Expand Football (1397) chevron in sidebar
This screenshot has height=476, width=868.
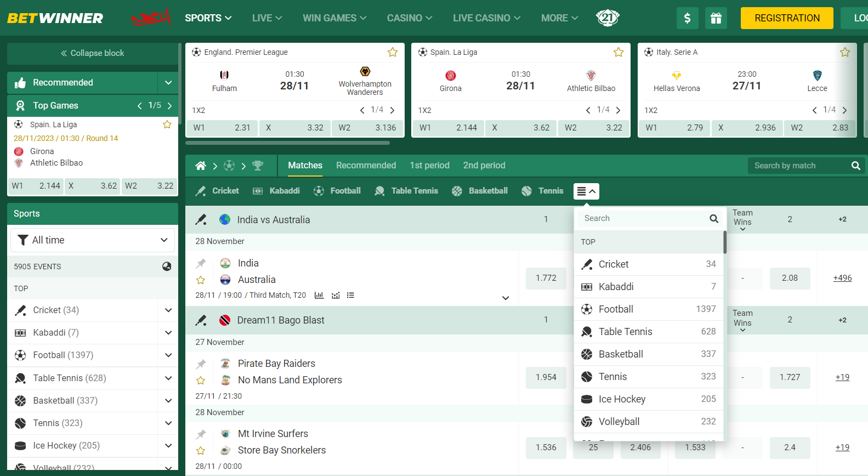point(168,355)
